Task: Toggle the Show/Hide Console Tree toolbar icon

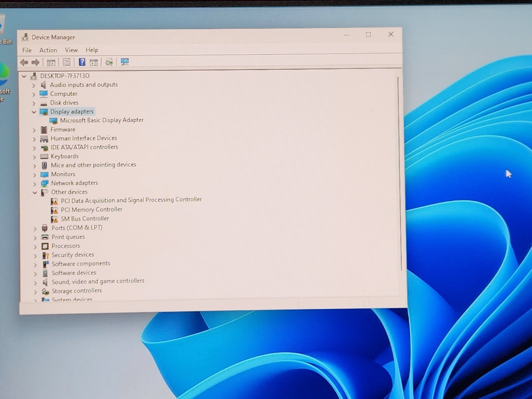Action: click(x=51, y=62)
